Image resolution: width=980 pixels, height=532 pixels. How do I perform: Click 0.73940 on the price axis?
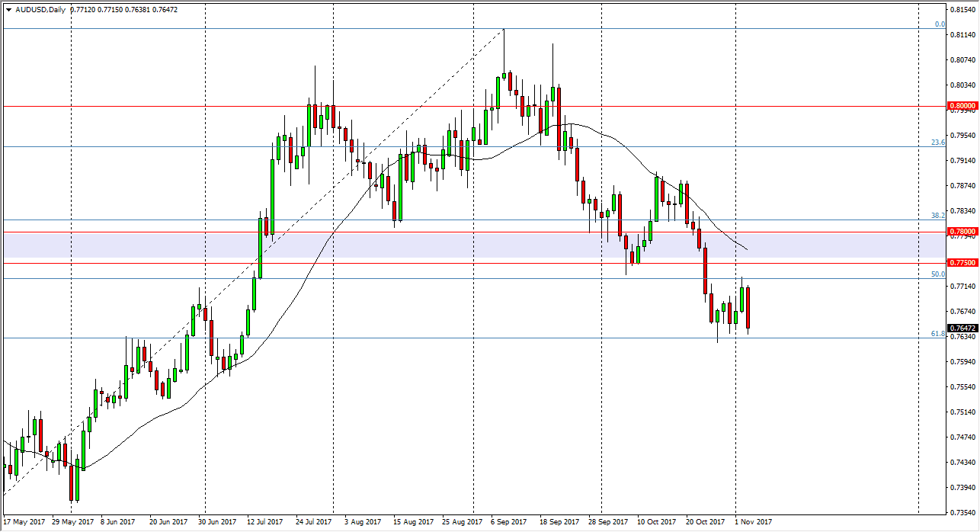coord(962,488)
